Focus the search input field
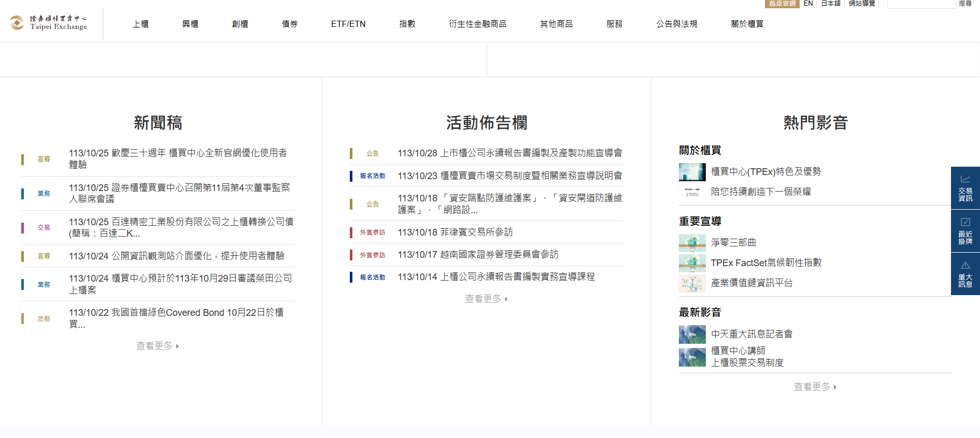This screenshot has width=980, height=438. click(921, 4)
